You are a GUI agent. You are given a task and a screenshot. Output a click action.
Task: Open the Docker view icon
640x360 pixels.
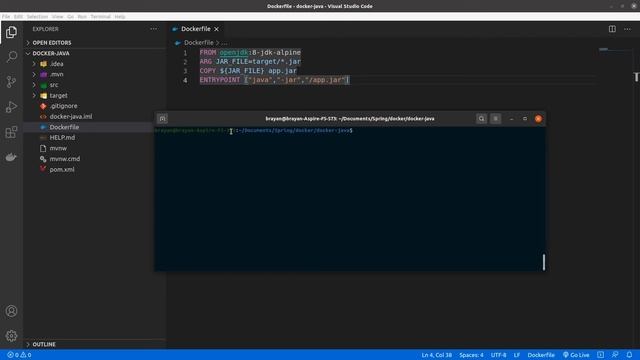11,157
